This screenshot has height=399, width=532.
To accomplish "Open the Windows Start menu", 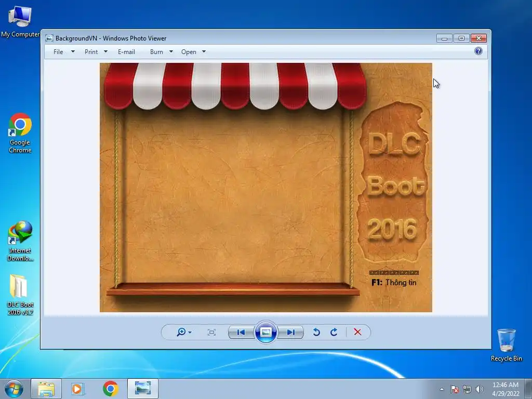I will pos(14,389).
